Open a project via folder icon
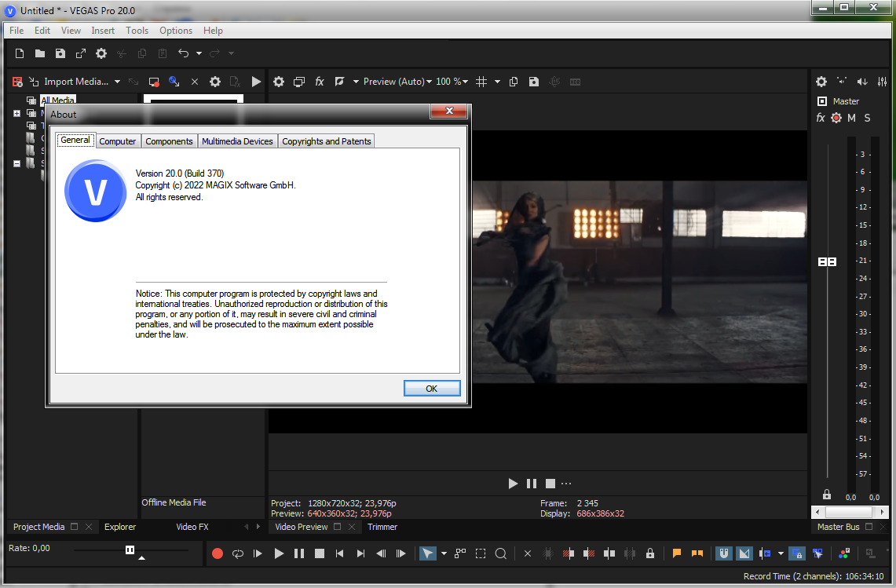Image resolution: width=896 pixels, height=588 pixels. pos(40,53)
